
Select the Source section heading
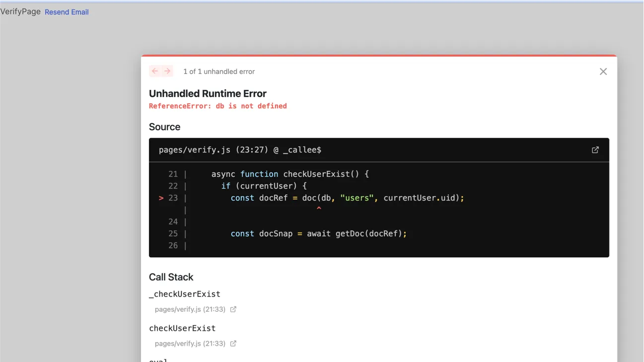click(x=164, y=127)
